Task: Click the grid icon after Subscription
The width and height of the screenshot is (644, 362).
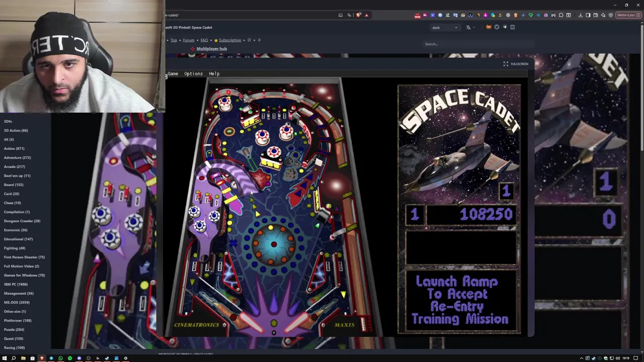Action: point(248,40)
